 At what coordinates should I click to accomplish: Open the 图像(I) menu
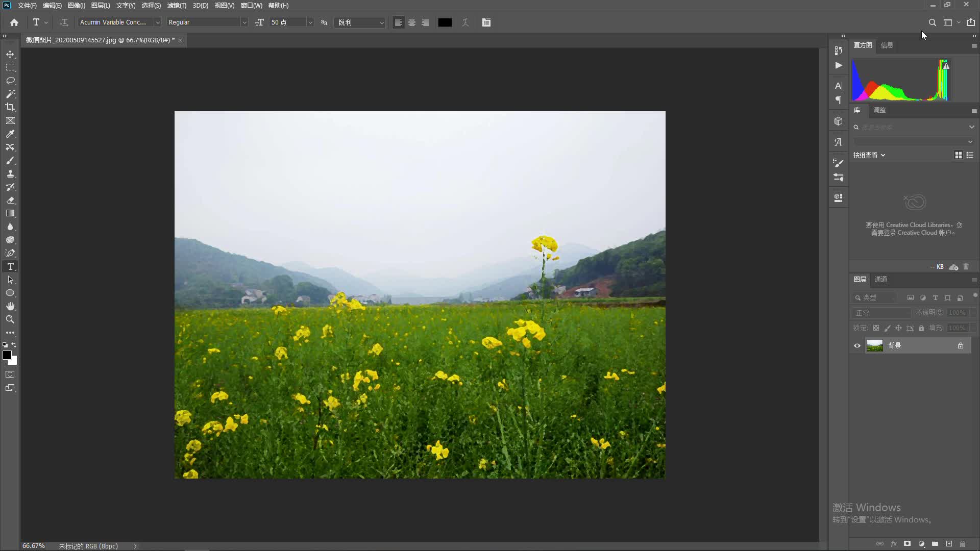coord(77,6)
